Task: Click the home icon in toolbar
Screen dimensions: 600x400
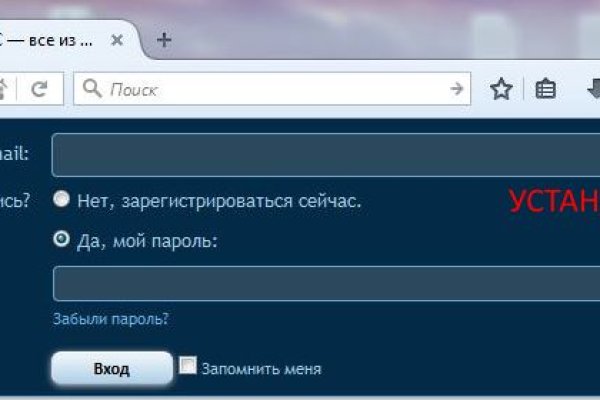Action: [x=5, y=89]
